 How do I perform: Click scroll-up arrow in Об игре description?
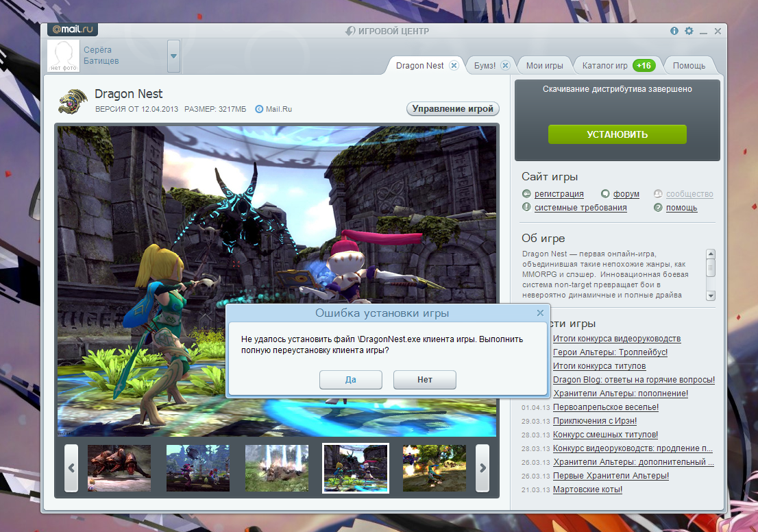point(711,254)
